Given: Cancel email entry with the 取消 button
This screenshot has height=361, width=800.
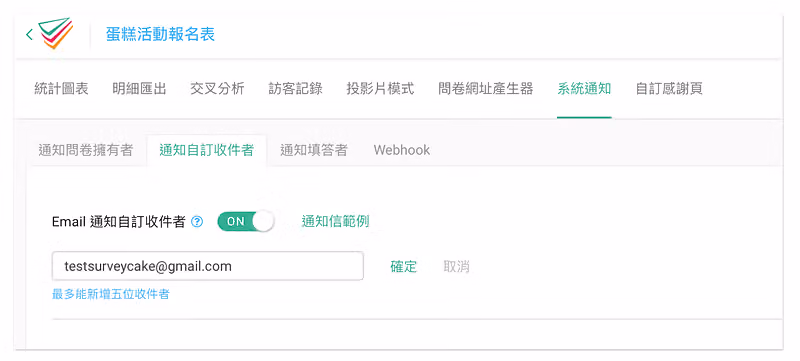Looking at the screenshot, I should (456, 266).
